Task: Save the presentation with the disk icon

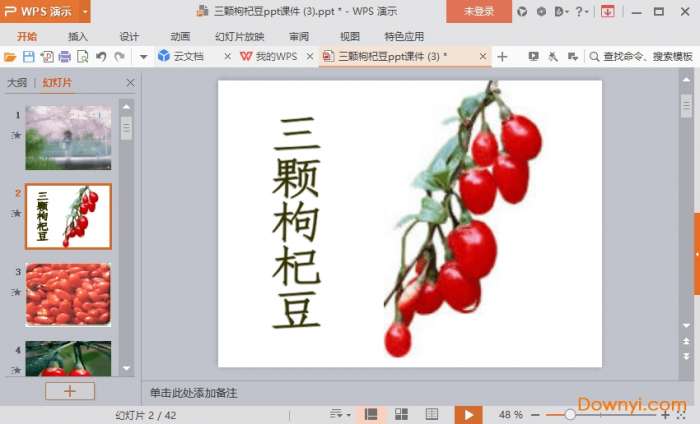Action: point(29,57)
